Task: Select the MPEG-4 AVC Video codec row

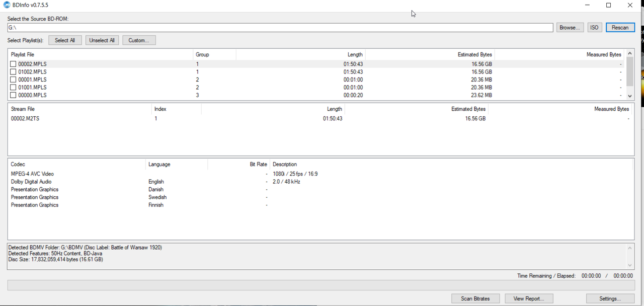Action: pyautogui.click(x=321, y=174)
